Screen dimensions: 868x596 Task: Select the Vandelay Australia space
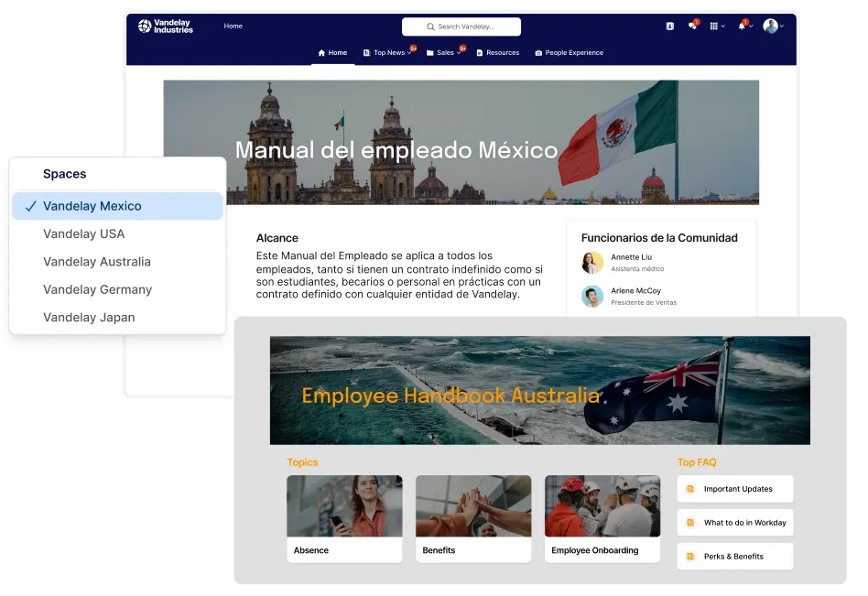[97, 262]
